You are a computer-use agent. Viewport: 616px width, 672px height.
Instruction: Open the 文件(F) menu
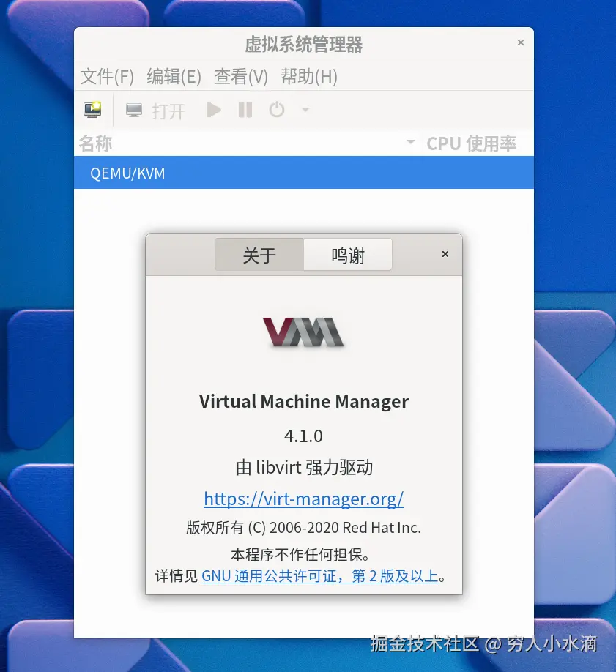(x=107, y=77)
